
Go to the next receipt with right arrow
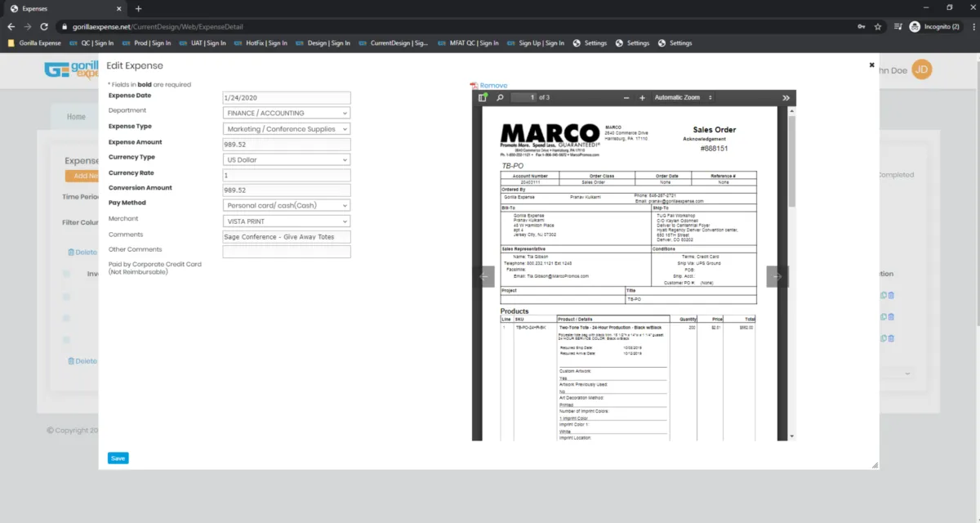coord(777,276)
